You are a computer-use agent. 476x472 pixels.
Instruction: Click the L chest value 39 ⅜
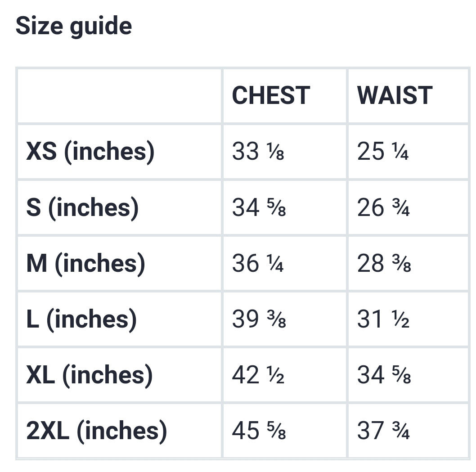click(x=259, y=319)
